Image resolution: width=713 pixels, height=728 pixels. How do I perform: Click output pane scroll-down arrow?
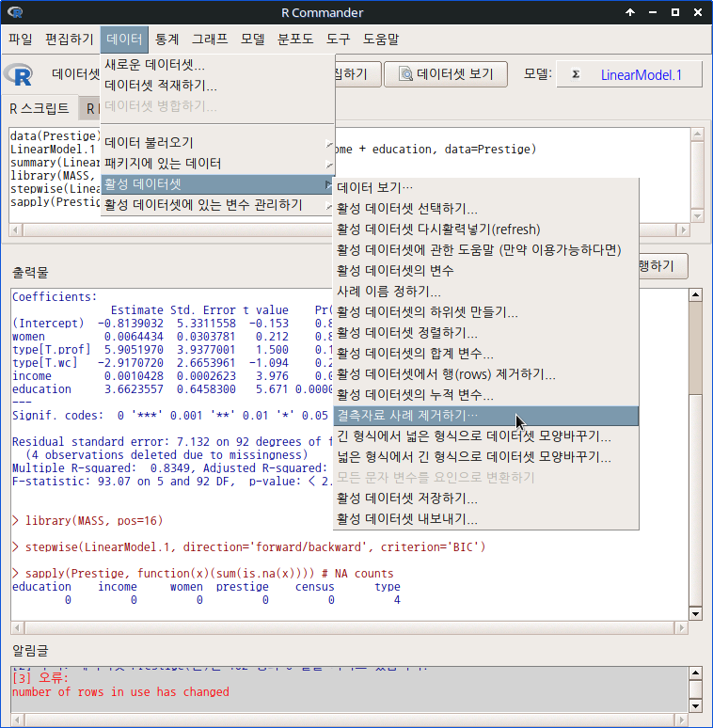pyautogui.click(x=695, y=614)
